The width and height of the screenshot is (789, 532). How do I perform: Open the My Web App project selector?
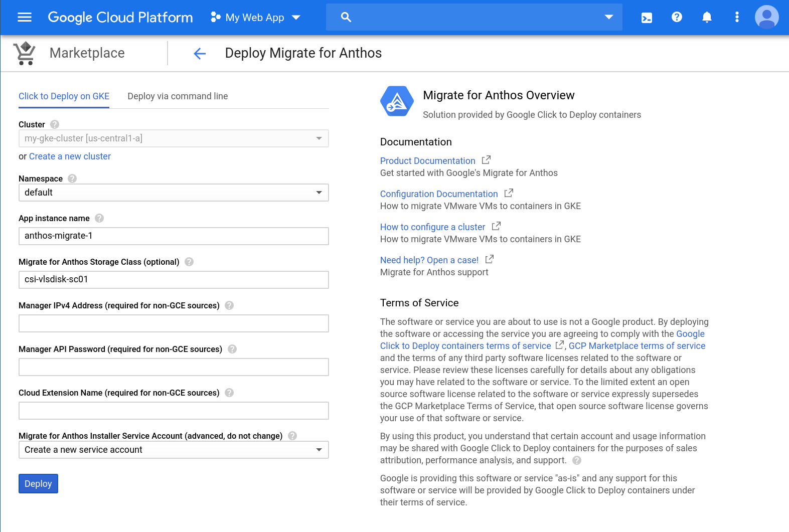255,18
